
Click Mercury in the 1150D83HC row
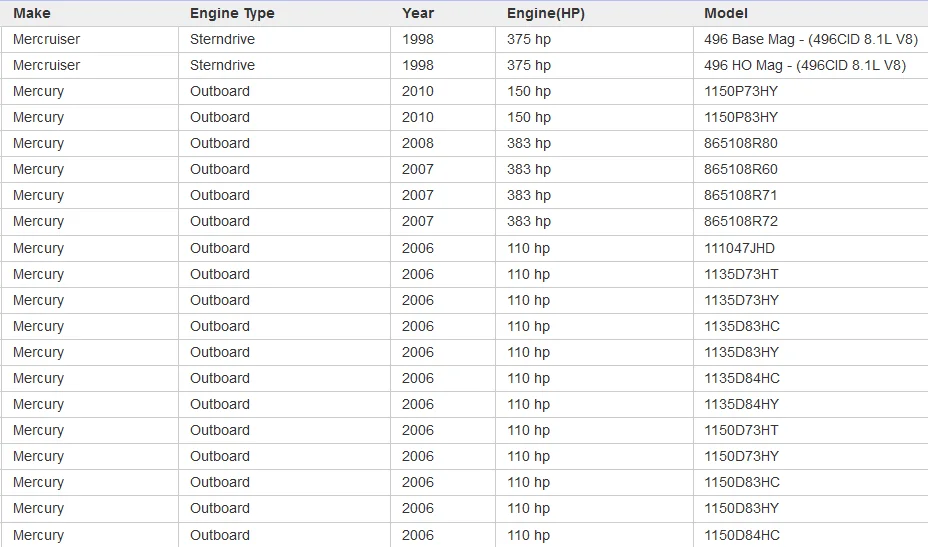coord(38,483)
